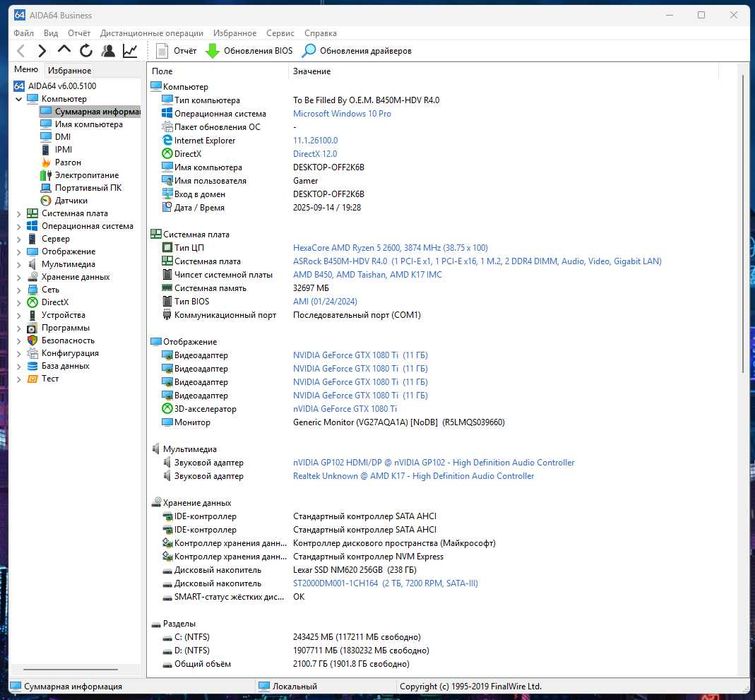Click the DirectX icon in sidebar tree
The width and height of the screenshot is (755, 700).
coord(32,302)
